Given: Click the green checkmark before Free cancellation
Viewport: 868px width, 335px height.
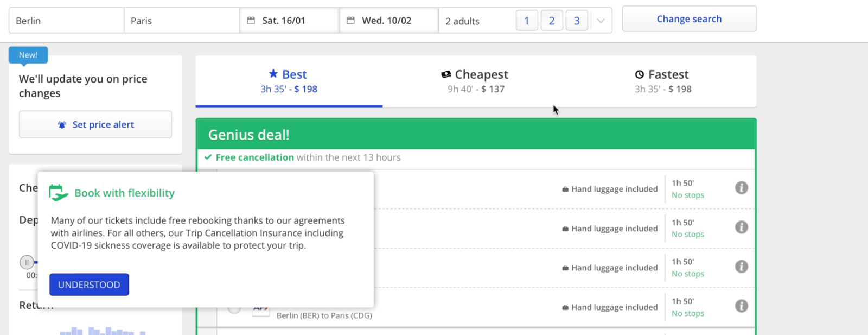Looking at the screenshot, I should pos(208,157).
